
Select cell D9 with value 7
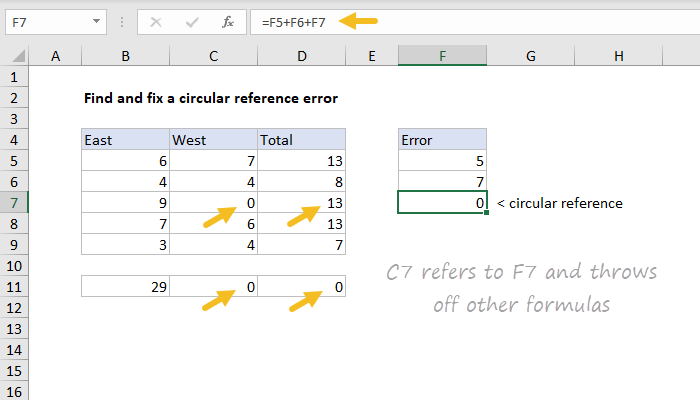[x=302, y=245]
